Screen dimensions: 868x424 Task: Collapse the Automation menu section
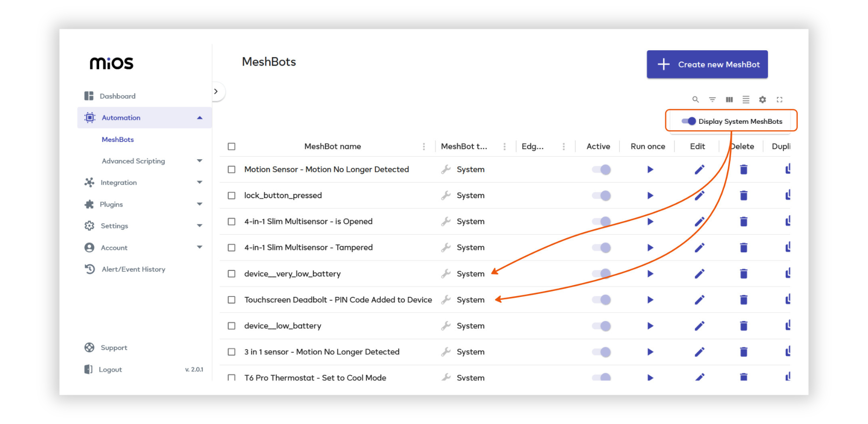point(200,118)
